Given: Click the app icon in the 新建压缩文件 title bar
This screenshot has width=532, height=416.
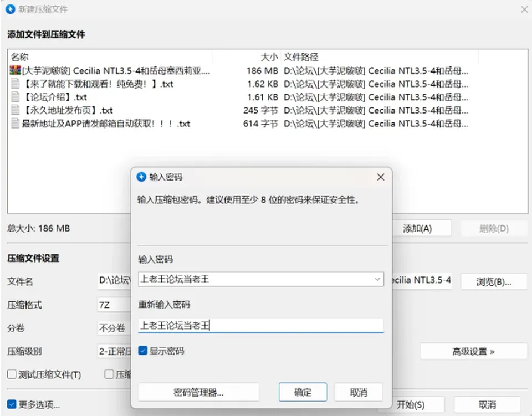Looking at the screenshot, I should click(11, 9).
